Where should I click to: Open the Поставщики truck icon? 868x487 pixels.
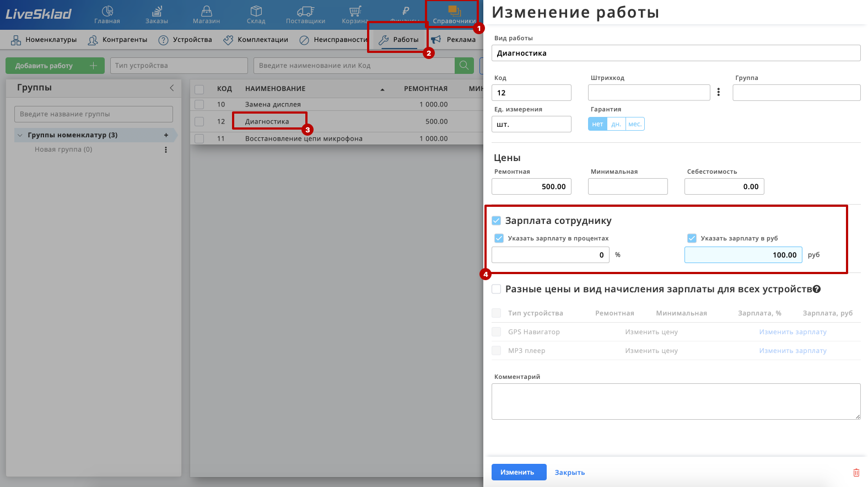click(x=305, y=10)
